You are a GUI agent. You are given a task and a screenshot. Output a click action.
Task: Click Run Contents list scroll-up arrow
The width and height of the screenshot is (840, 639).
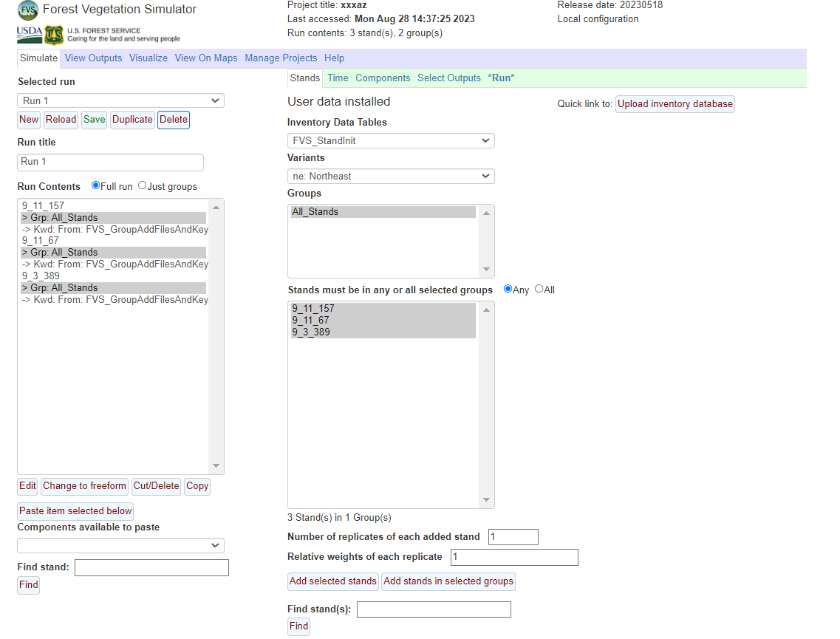pyautogui.click(x=216, y=208)
